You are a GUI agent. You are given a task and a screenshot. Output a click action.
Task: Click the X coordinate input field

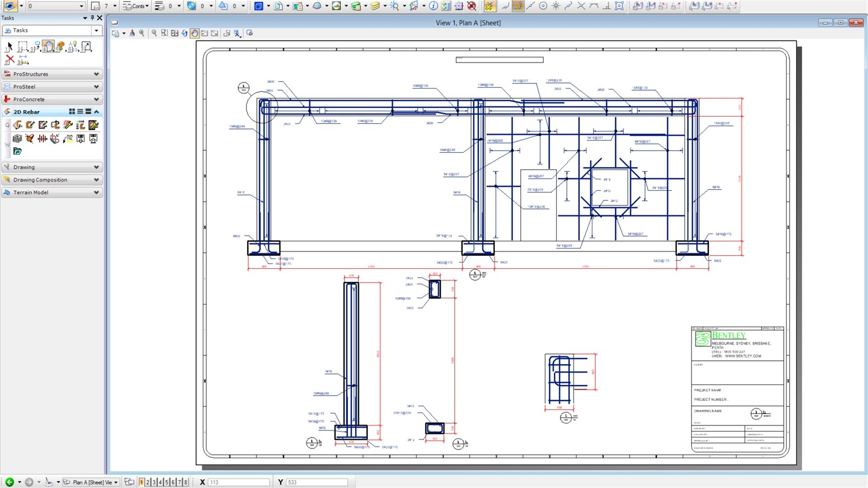pos(238,482)
